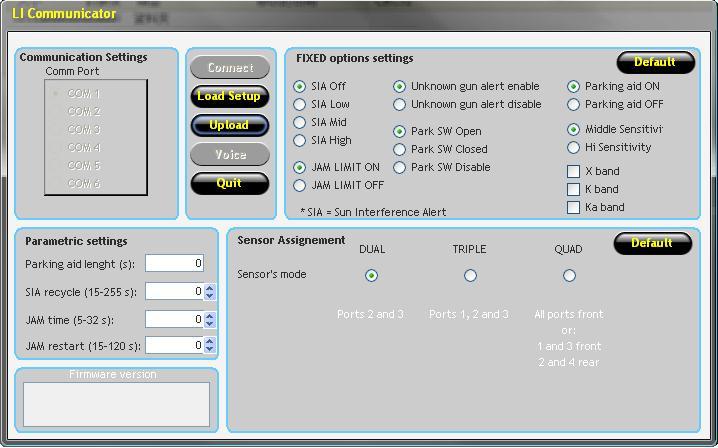Select JAM LIMIT OFF option
This screenshot has height=448, width=718.
click(x=299, y=186)
